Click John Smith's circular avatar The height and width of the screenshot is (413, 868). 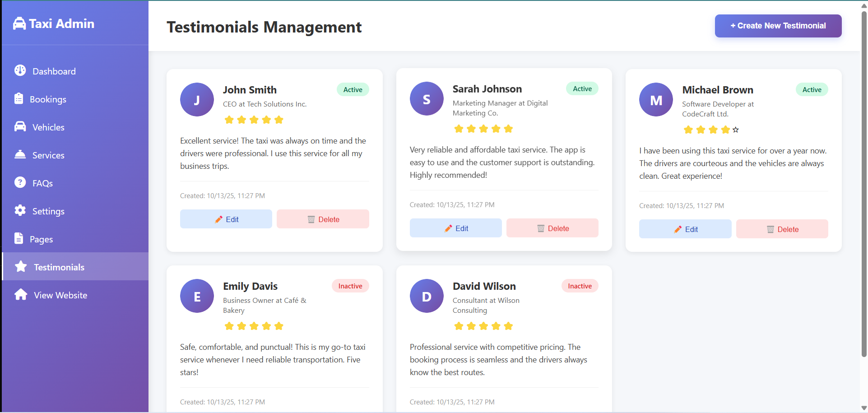tap(197, 99)
